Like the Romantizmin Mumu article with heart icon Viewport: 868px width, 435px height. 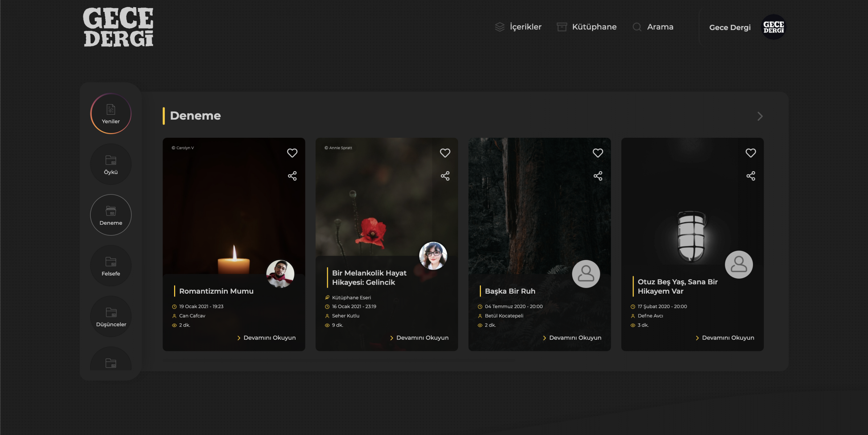point(292,153)
